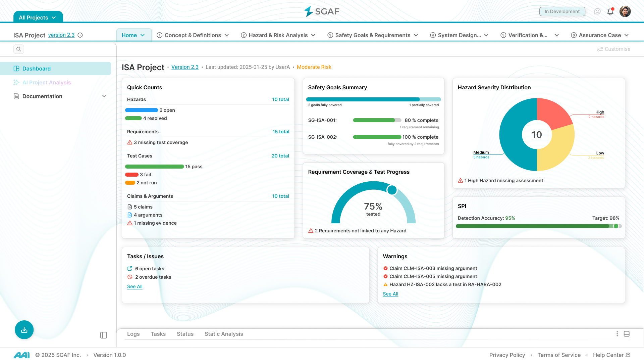Open the feedback chat smiley icon
This screenshot has width=644, height=363.
597,12
